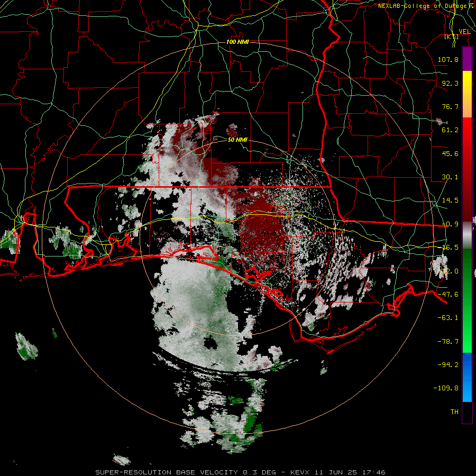
Task: Click the 100 NMI range ring label
Action: point(237,42)
